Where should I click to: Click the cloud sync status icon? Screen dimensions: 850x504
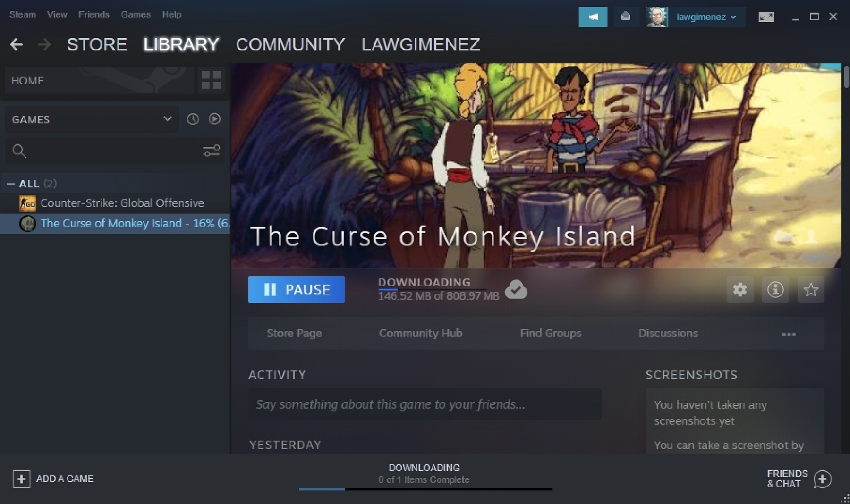pyautogui.click(x=516, y=289)
